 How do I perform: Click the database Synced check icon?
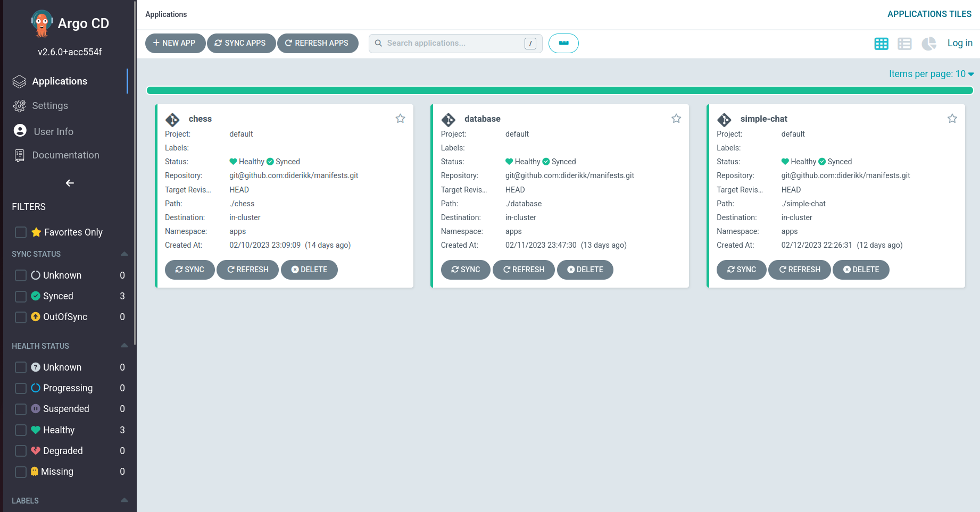click(x=546, y=162)
